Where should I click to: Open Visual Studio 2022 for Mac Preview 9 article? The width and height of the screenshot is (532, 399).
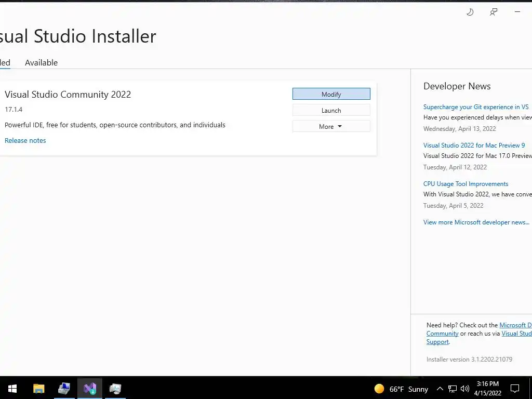coord(474,145)
